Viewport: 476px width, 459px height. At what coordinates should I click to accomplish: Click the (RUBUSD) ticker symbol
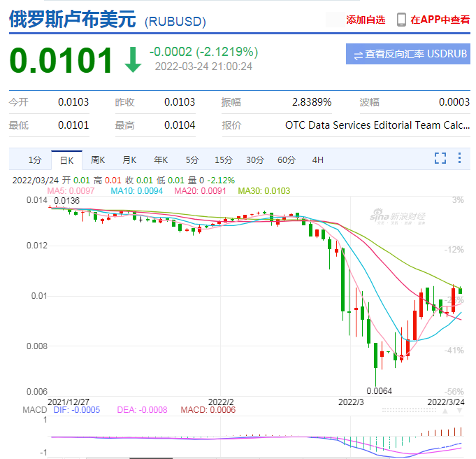click(x=175, y=22)
